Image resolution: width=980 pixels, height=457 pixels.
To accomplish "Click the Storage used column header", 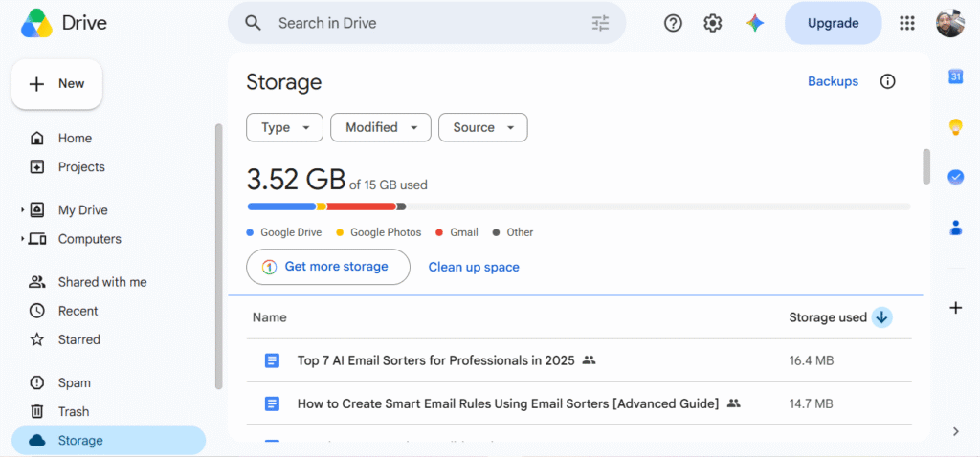I will point(828,317).
